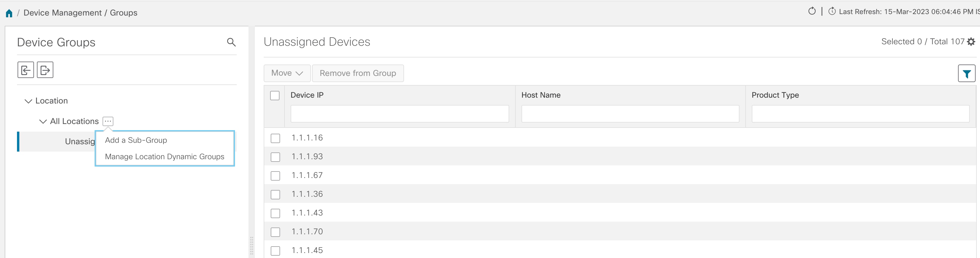Click the Host Name filter field
This screenshot has height=258, width=980.
click(630, 114)
